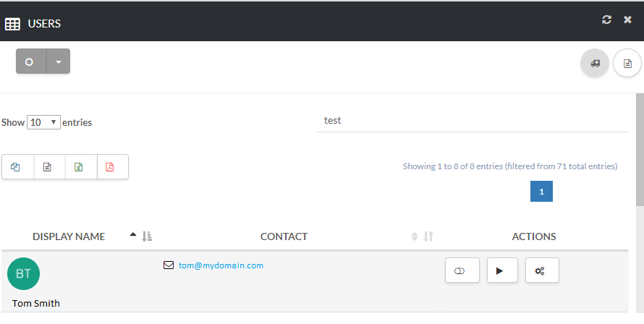
Task: Click the round document icon button
Action: click(x=627, y=64)
